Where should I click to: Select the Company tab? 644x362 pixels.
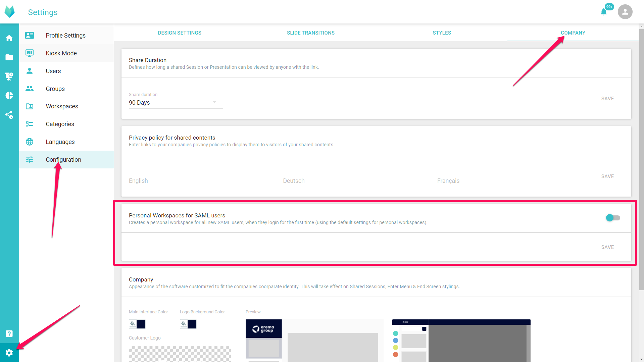573,33
